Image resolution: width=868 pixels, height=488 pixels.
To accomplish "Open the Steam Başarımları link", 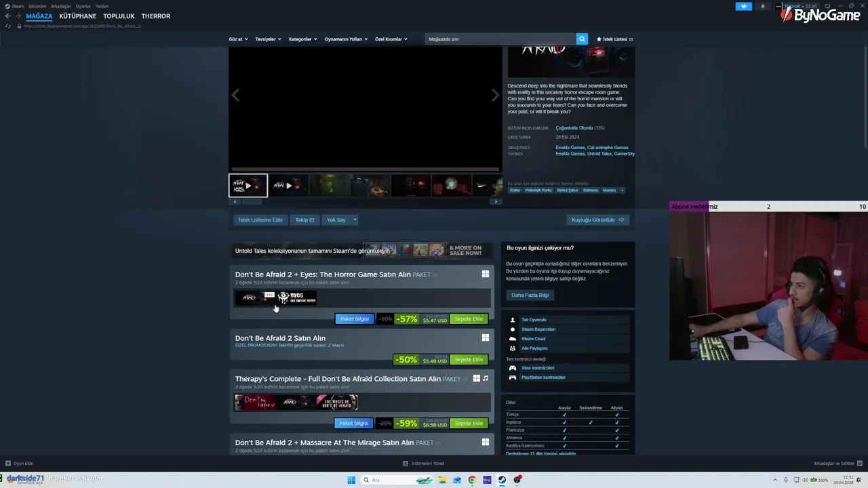I will pyautogui.click(x=538, y=329).
